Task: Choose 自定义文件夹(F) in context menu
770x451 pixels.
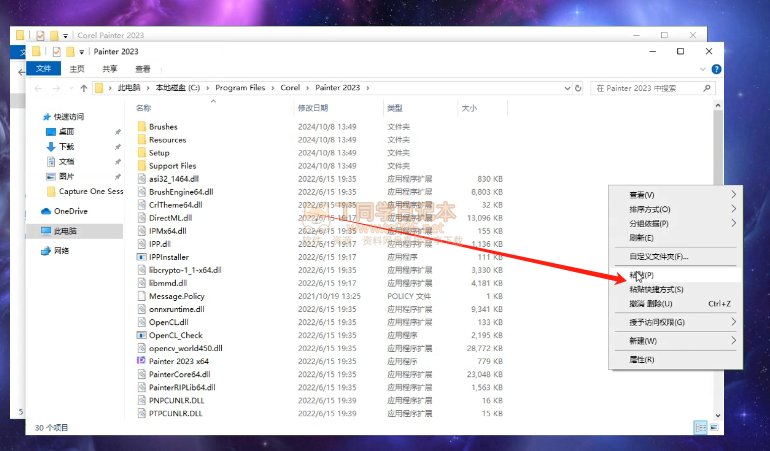Action: [x=676, y=256]
